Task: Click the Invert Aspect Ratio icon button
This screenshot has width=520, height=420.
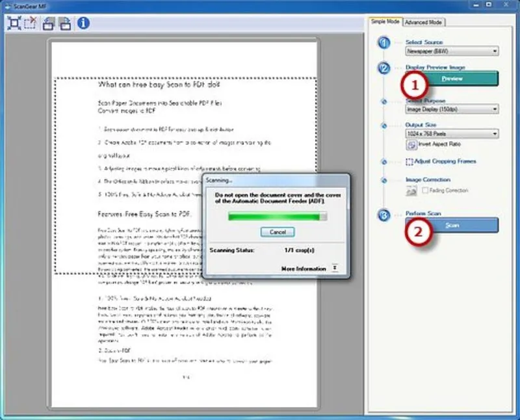Action: point(411,144)
